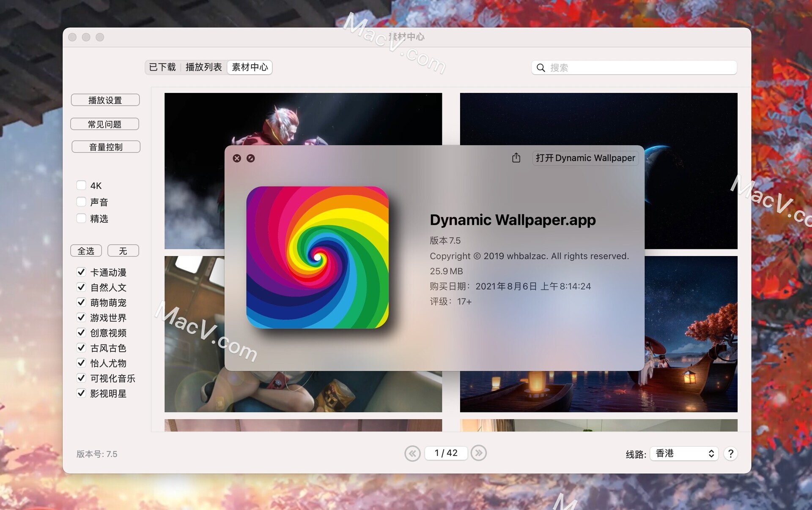Go to next page with right arrow icon
Screen dimensions: 812x510
point(479,453)
